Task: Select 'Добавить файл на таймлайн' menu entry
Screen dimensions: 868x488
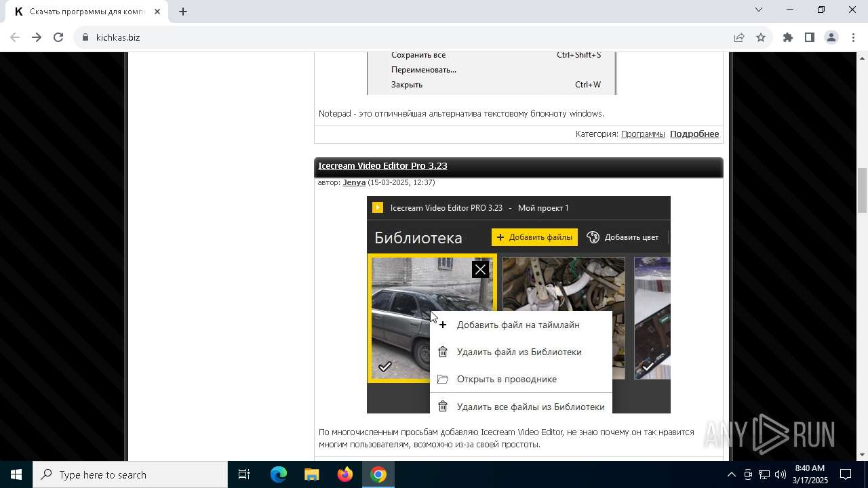Action: point(521,325)
